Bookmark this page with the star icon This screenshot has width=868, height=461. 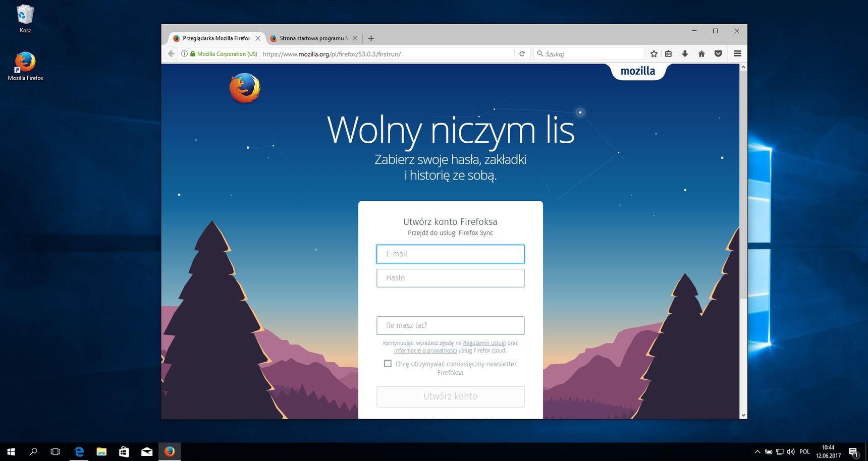tap(654, 53)
